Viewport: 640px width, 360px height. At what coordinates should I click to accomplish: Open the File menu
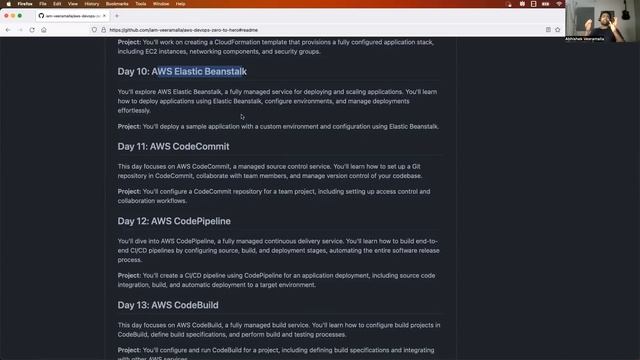(43, 4)
